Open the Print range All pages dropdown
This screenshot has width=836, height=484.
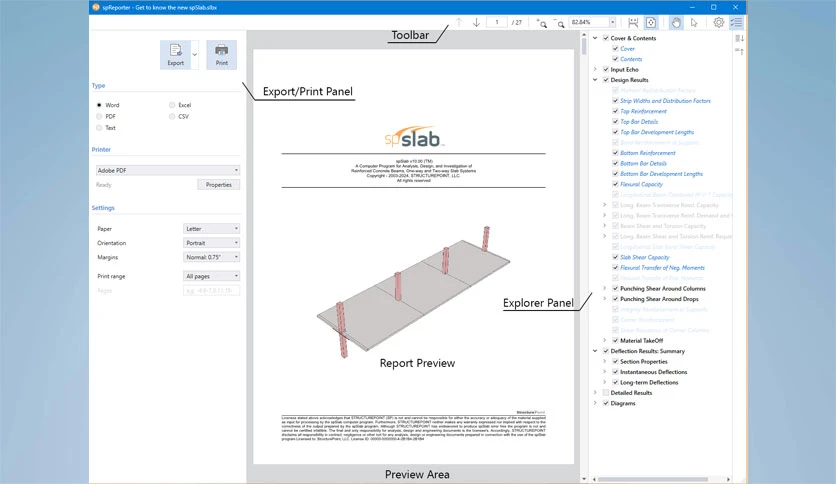click(211, 276)
